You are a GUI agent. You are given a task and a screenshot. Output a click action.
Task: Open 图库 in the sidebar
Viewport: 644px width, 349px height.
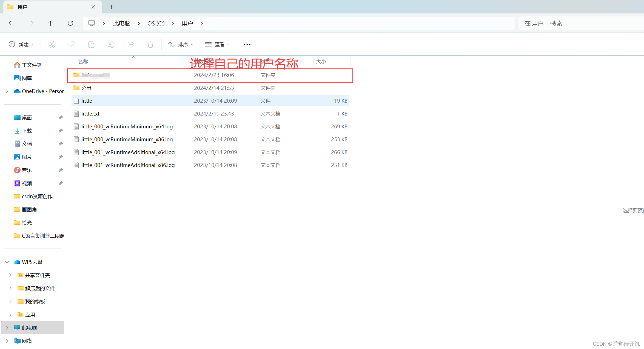pos(23,78)
